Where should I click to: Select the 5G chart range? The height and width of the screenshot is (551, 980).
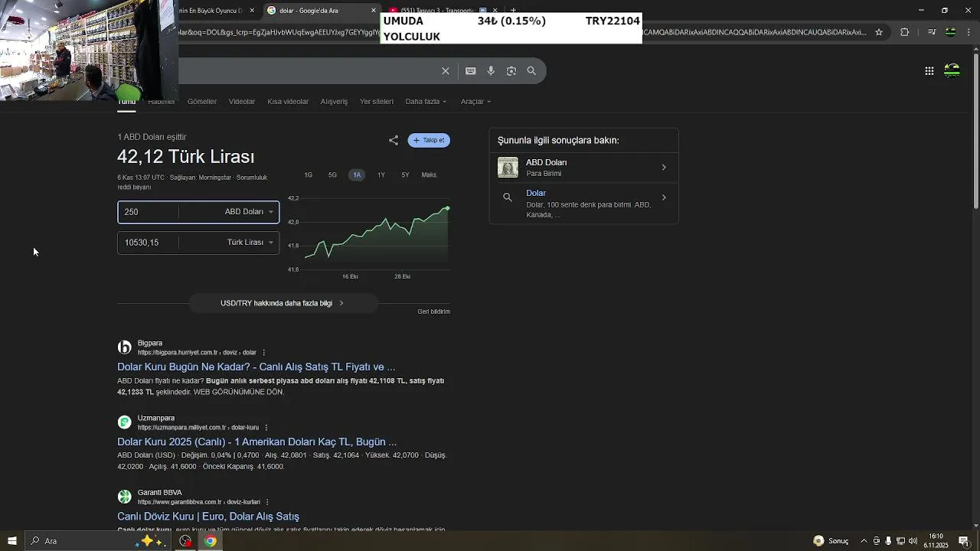point(332,175)
